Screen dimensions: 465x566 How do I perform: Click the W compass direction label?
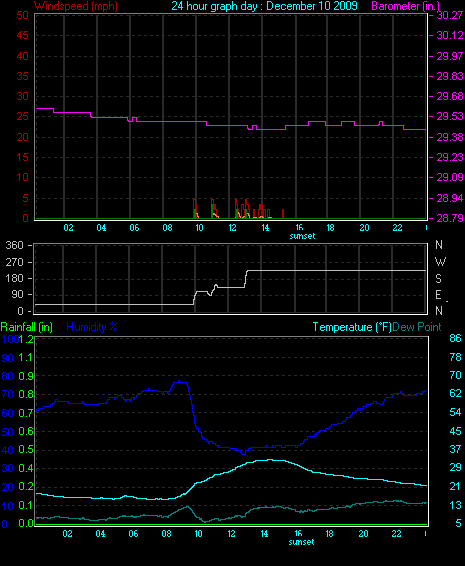[x=440, y=261]
